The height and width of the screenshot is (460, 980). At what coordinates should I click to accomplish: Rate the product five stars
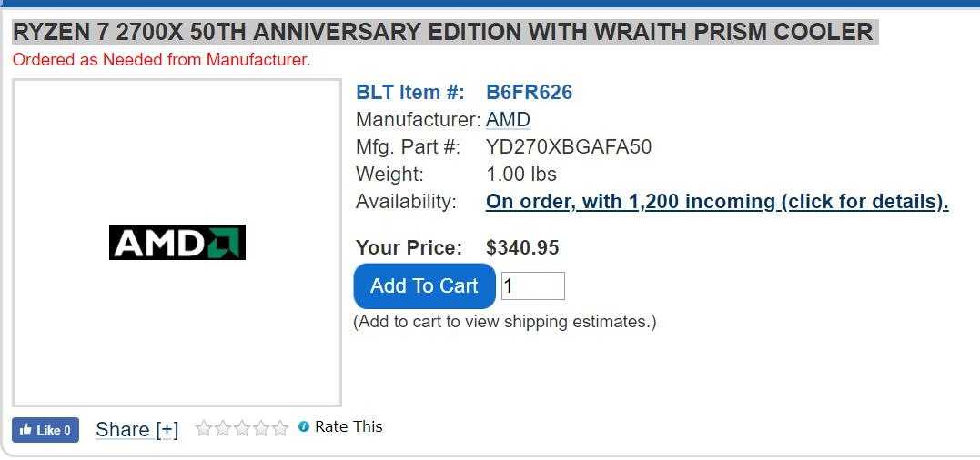pos(280,428)
